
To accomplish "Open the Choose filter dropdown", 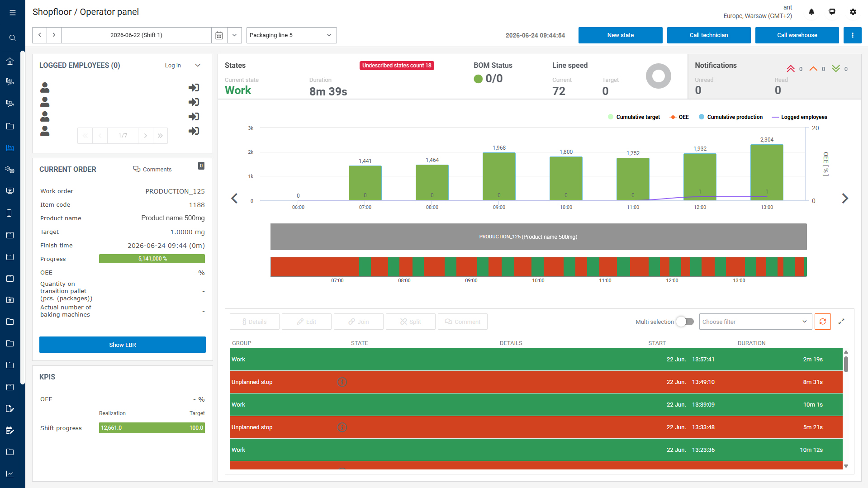I will point(755,322).
